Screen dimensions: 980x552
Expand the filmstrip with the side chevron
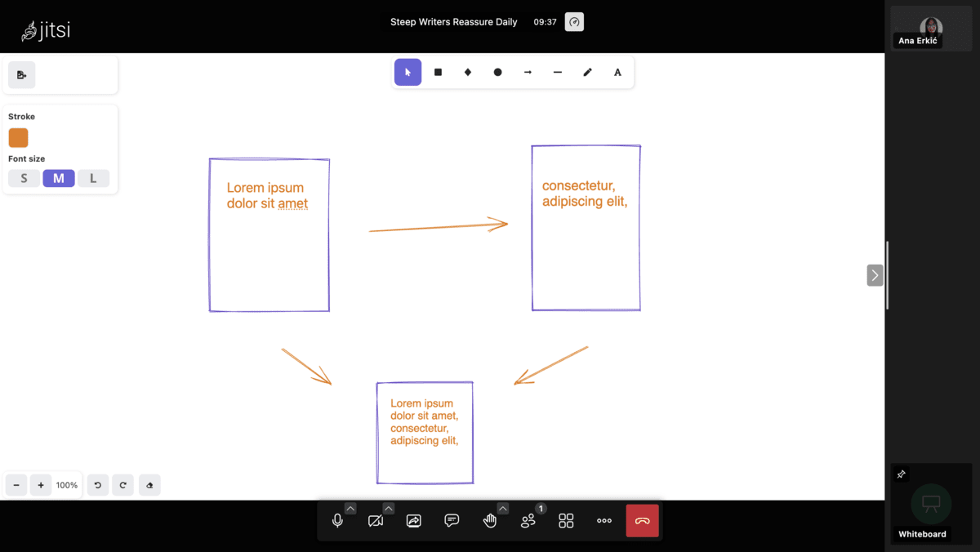click(875, 275)
